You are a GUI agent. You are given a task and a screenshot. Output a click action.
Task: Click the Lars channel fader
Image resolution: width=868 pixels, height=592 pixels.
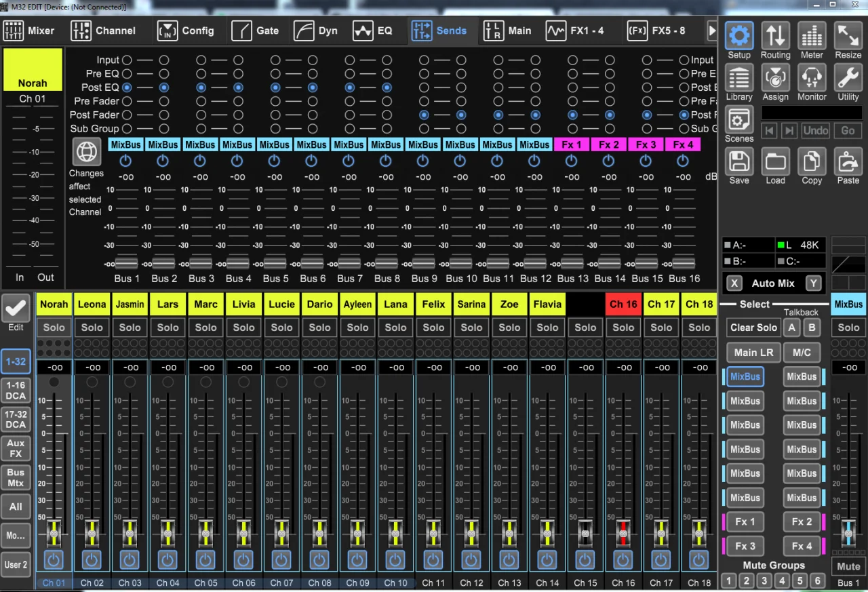tap(167, 533)
